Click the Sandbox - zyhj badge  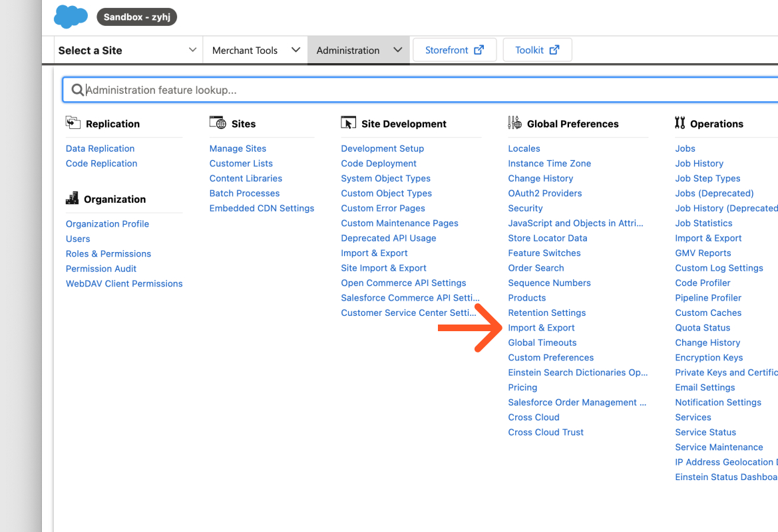click(x=137, y=17)
